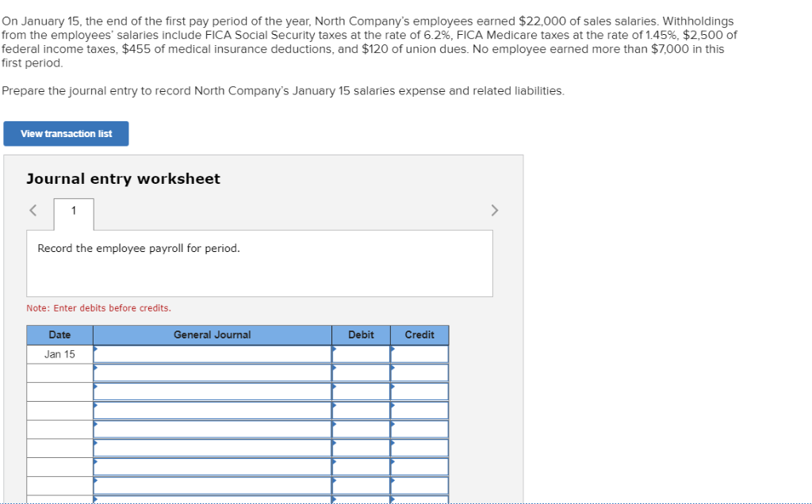Select the Credit column header
Viewport: 812px width, 504px height.
(x=419, y=334)
